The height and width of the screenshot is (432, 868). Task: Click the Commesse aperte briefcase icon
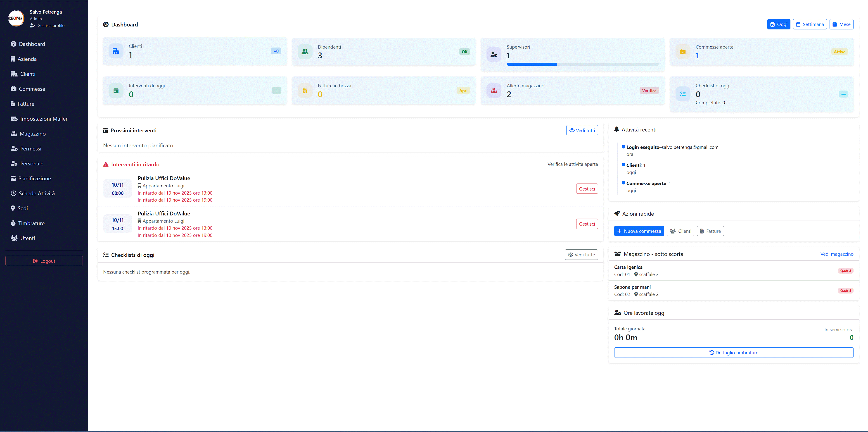pyautogui.click(x=683, y=52)
